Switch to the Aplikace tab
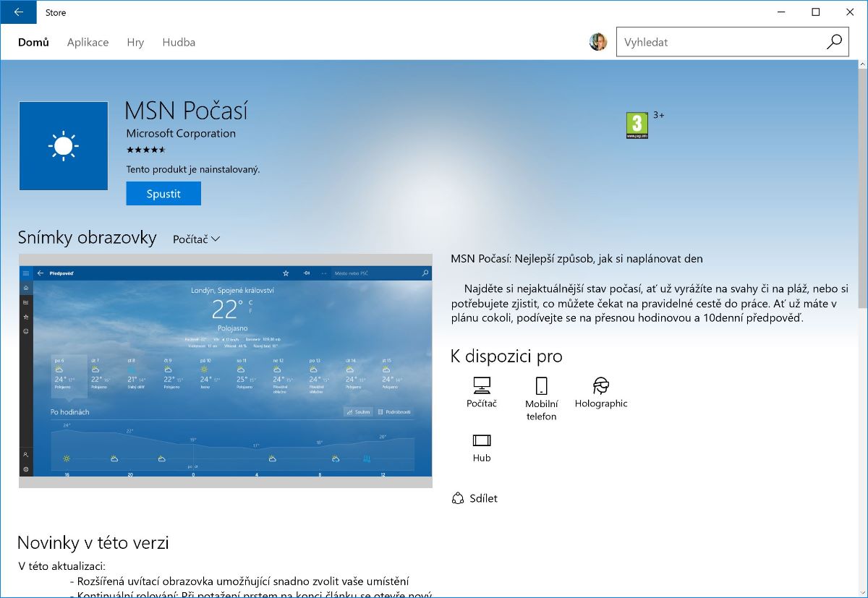868x598 pixels. point(88,42)
